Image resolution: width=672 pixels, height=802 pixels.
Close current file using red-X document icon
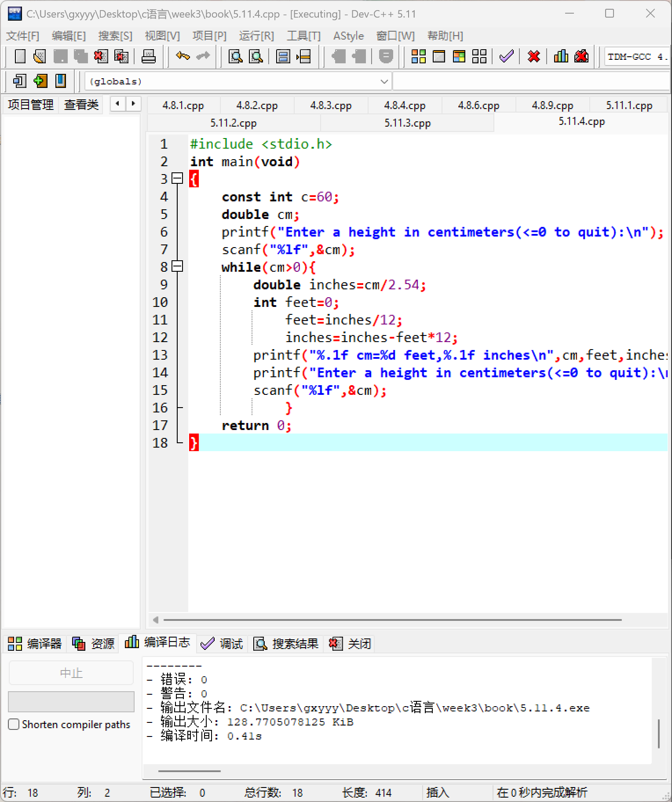click(101, 56)
